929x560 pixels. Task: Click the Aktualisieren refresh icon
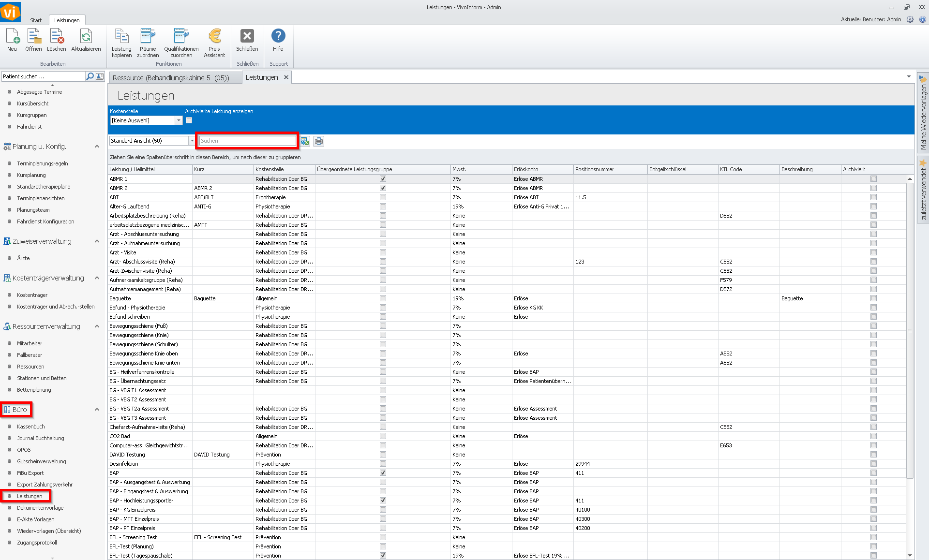(86, 37)
